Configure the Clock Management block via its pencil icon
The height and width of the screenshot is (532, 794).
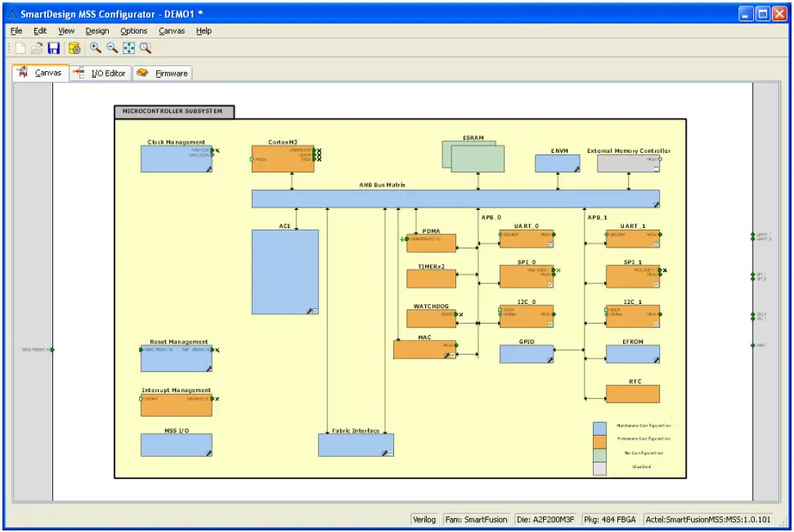[x=209, y=169]
